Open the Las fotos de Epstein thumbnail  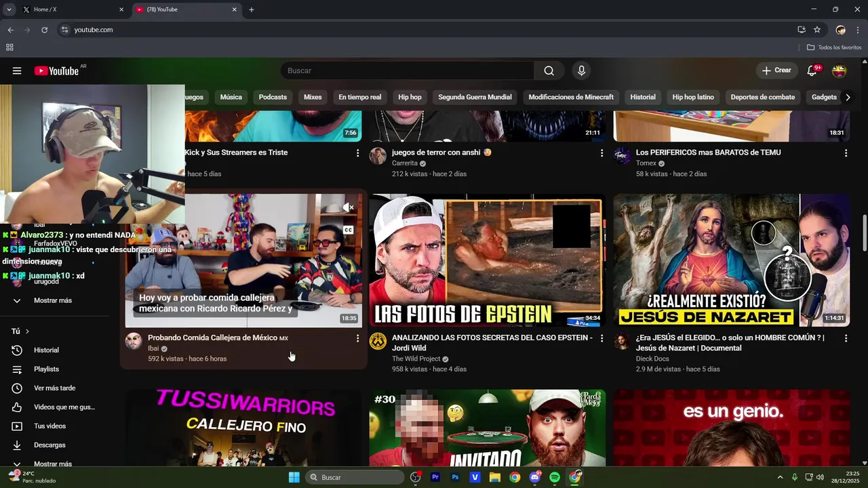(x=488, y=261)
